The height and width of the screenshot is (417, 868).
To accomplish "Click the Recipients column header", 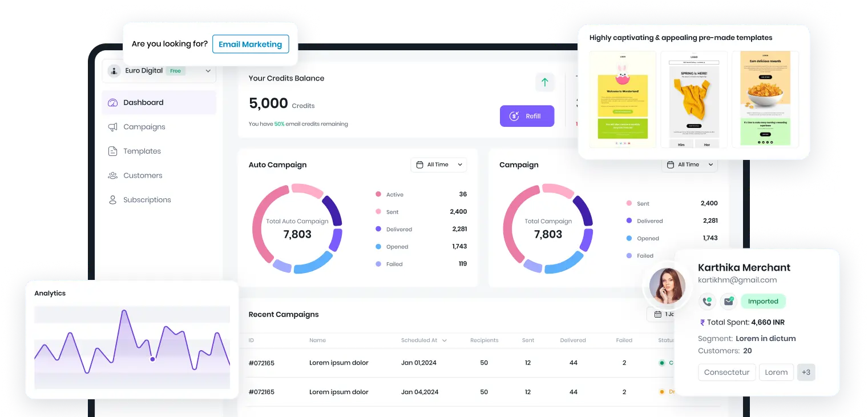I will [x=484, y=340].
